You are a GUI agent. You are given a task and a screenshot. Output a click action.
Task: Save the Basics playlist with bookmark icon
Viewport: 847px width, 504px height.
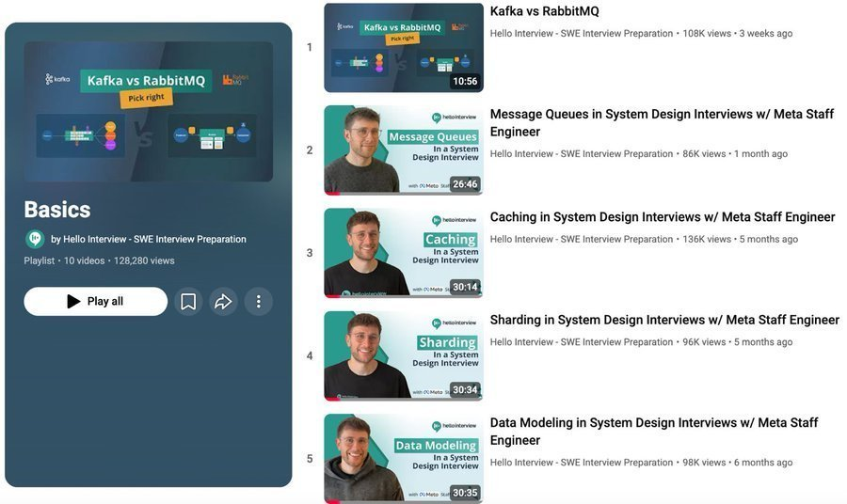188,302
